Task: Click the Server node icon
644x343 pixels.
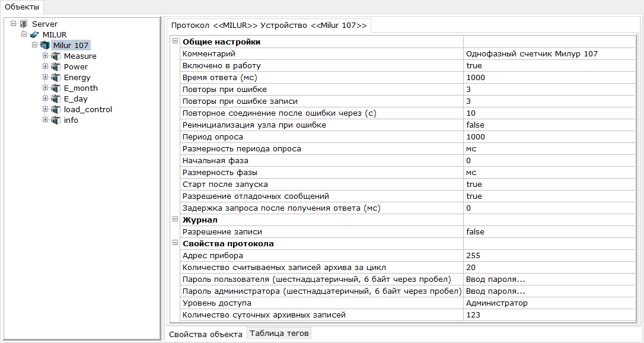Action: point(24,24)
